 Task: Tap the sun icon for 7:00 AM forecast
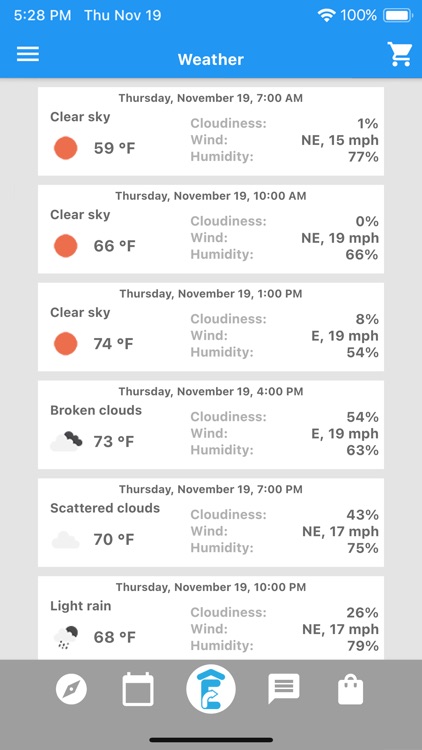pos(66,148)
